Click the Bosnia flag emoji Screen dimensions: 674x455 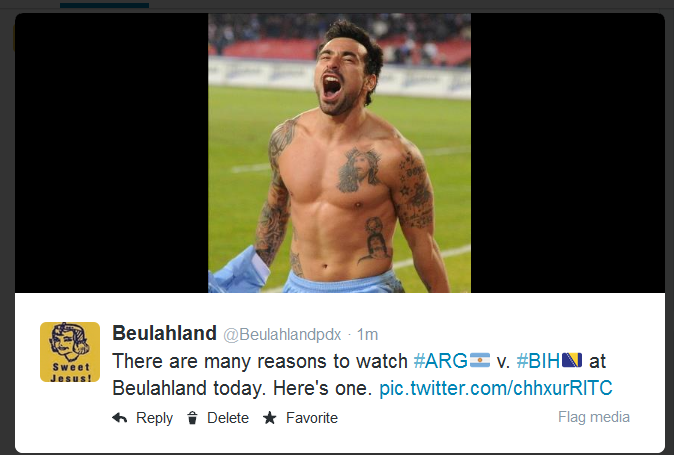[x=572, y=360]
